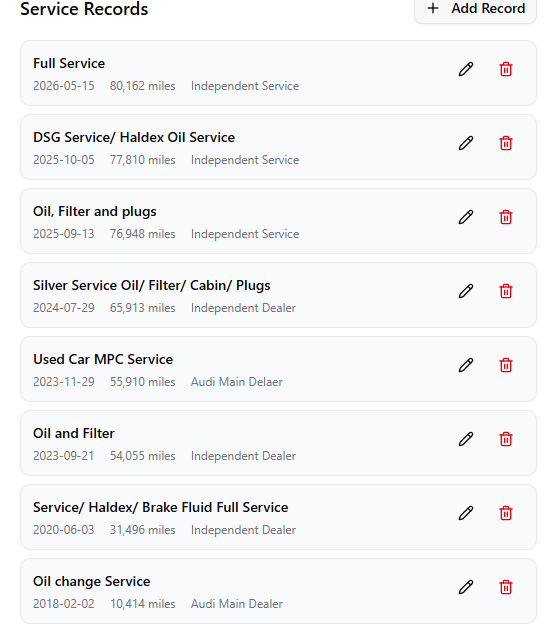Delete the Oil, Filter and plugs record

[506, 217]
